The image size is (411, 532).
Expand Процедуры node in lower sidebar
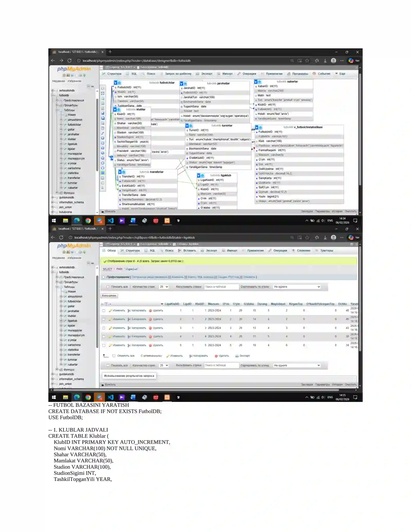pos(57,282)
